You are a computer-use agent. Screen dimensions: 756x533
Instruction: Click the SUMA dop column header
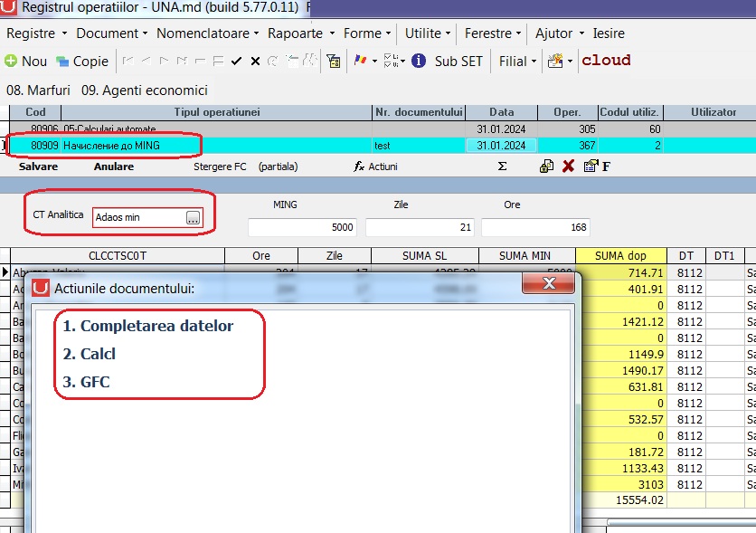coord(621,256)
